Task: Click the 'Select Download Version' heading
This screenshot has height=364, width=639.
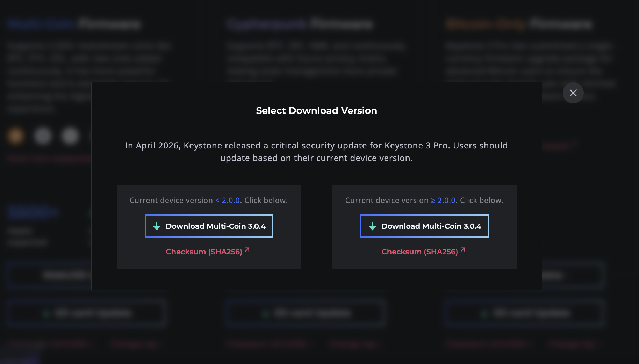Action: point(316,110)
